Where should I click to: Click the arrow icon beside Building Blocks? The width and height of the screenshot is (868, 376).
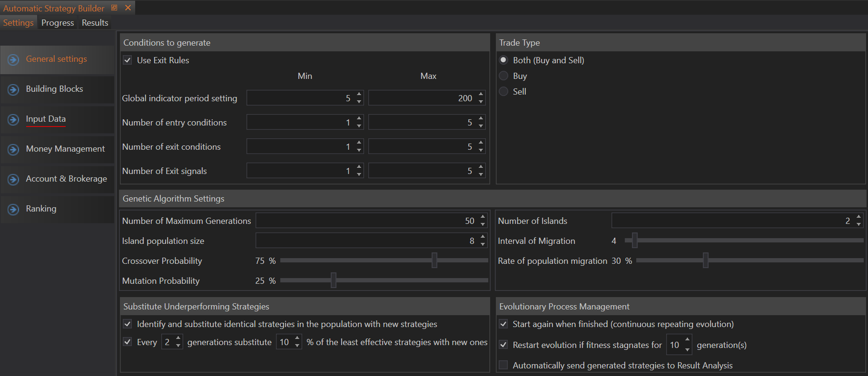[13, 89]
